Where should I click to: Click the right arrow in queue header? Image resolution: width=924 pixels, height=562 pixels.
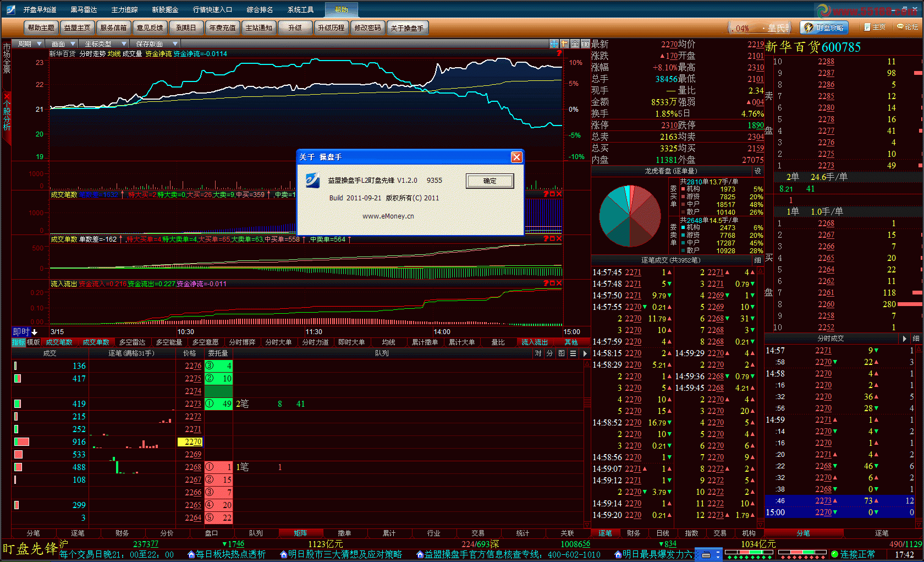(x=585, y=353)
